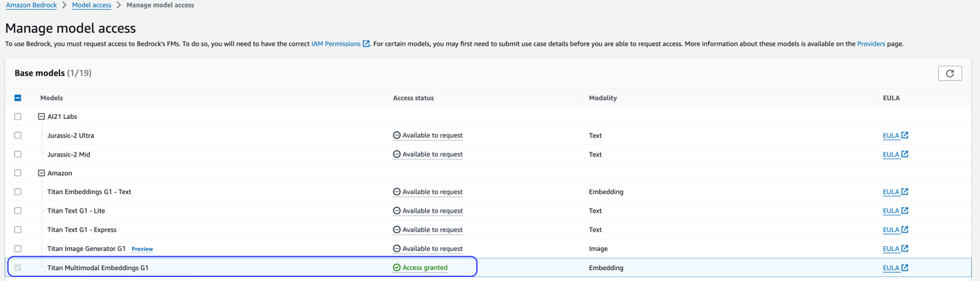Image resolution: width=980 pixels, height=281 pixels.
Task: Go to Amazon Bedrock breadcrumb
Action: click(x=31, y=5)
